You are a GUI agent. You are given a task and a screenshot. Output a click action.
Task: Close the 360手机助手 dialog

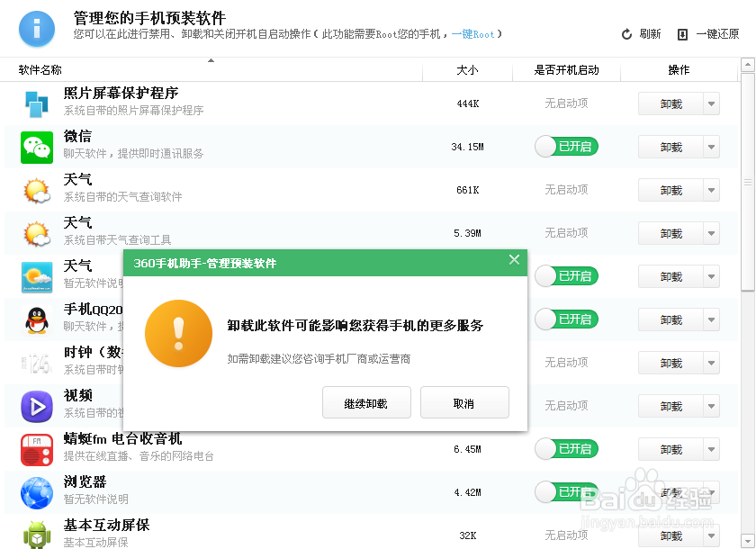(514, 260)
